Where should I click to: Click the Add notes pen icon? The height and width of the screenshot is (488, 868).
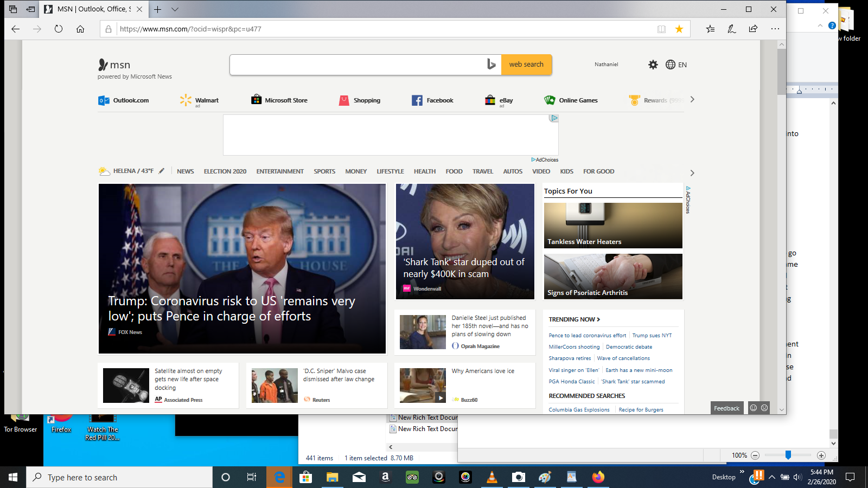[731, 29]
